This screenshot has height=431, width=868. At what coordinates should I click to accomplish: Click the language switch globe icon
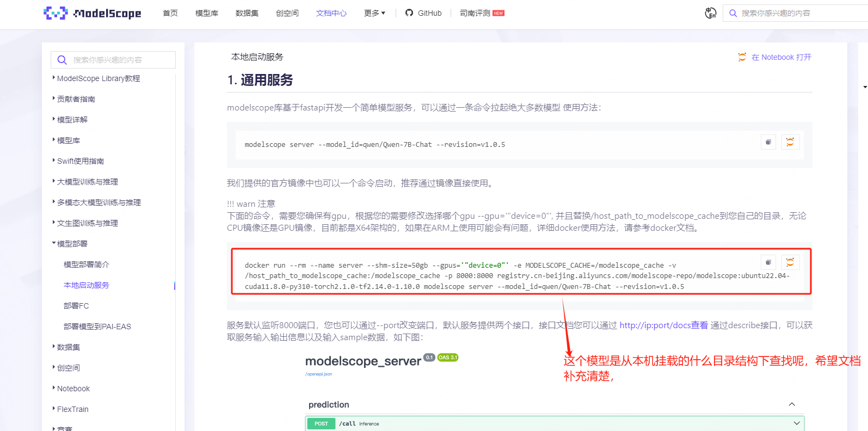pos(711,13)
